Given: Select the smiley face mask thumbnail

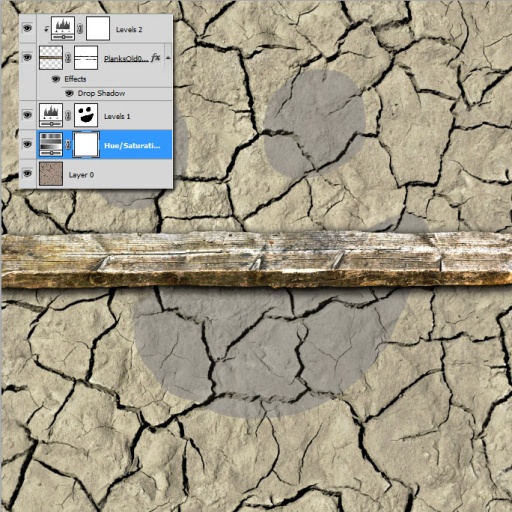Looking at the screenshot, I should click(86, 115).
